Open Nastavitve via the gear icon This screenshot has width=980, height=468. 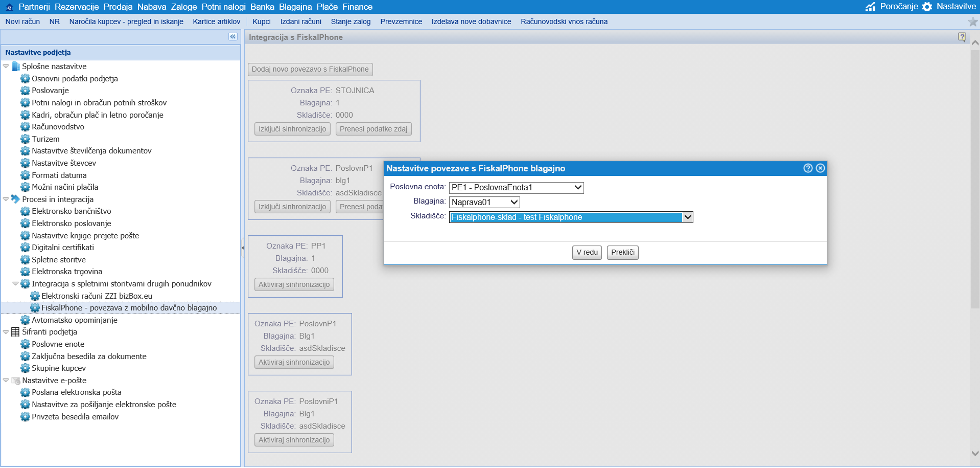pyautogui.click(x=927, y=7)
